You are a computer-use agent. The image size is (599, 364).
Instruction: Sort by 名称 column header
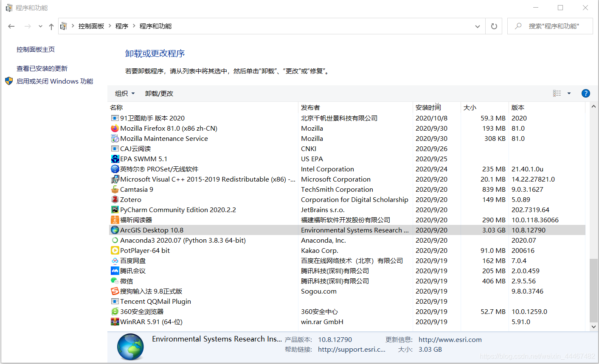[204, 107]
